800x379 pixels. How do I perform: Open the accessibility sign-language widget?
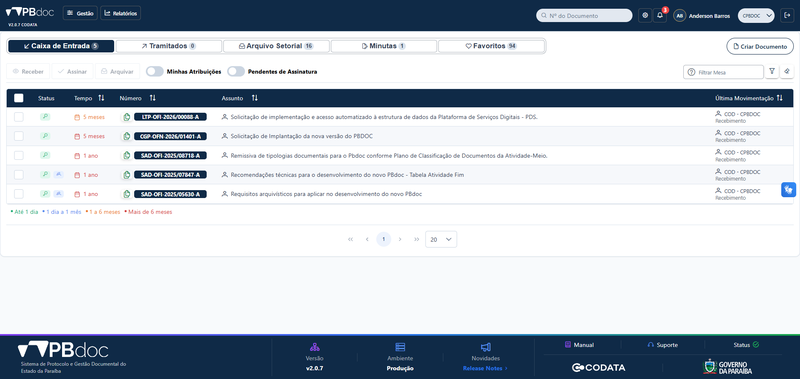pos(789,190)
